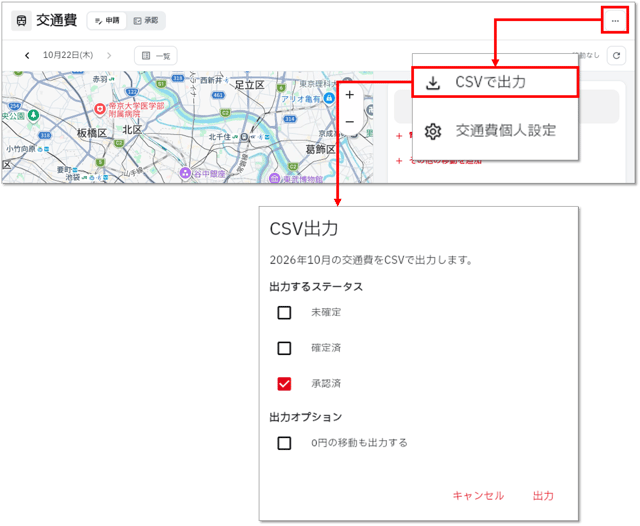
Task: Go to the previous day with left chevron
Action: click(27, 55)
